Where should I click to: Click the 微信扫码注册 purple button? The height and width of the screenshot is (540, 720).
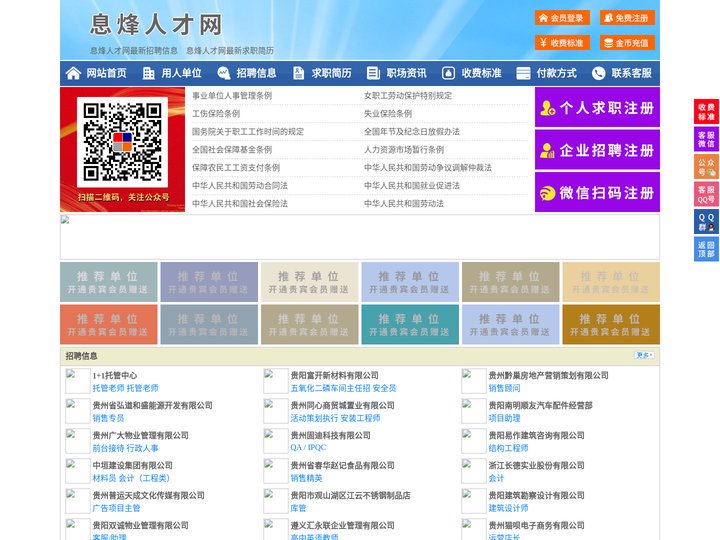(x=597, y=192)
